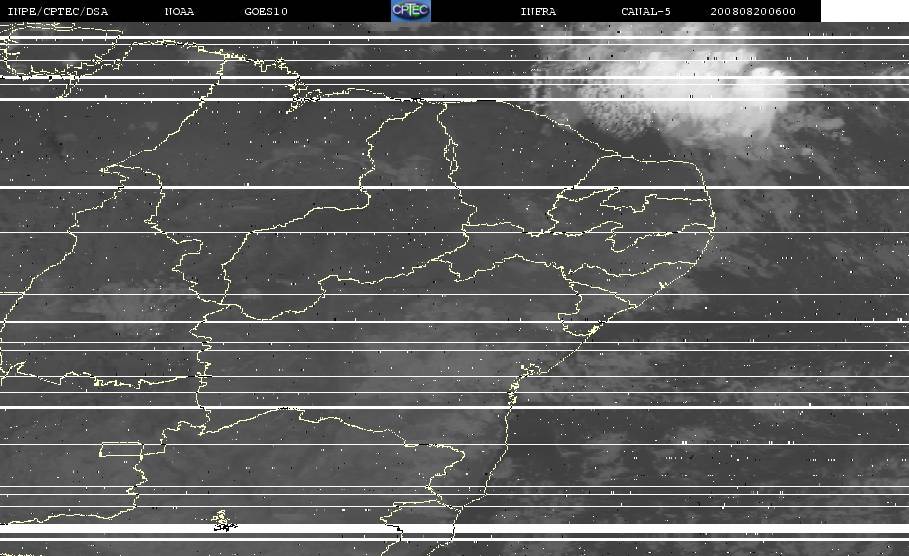Click the INFRA label in header
The width and height of the screenshot is (909, 556).
[538, 12]
